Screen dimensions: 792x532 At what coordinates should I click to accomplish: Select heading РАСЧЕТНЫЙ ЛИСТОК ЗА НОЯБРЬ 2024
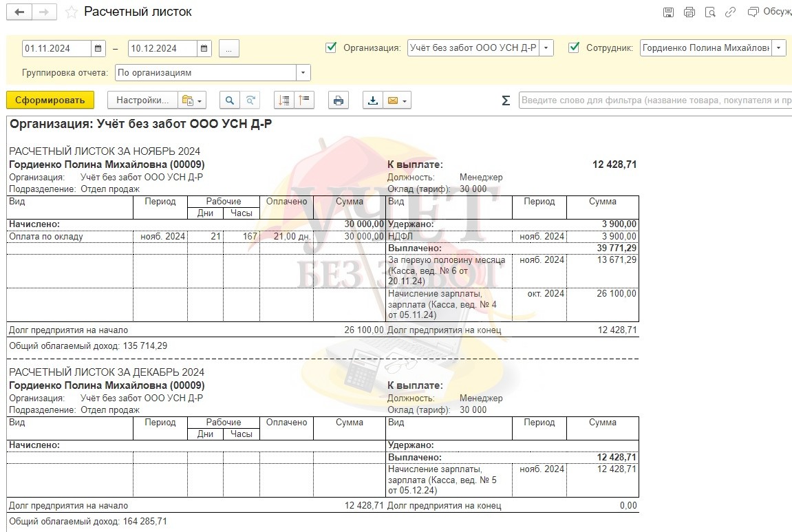click(x=105, y=151)
